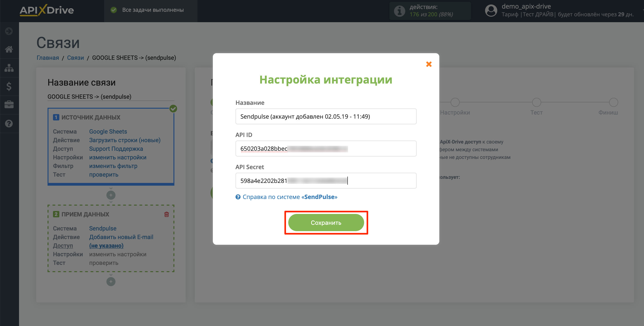Click the connection name field GOOGLE SHEETS -> (sendpulse)
Image resolution: width=644 pixels, height=326 pixels.
pos(111,97)
